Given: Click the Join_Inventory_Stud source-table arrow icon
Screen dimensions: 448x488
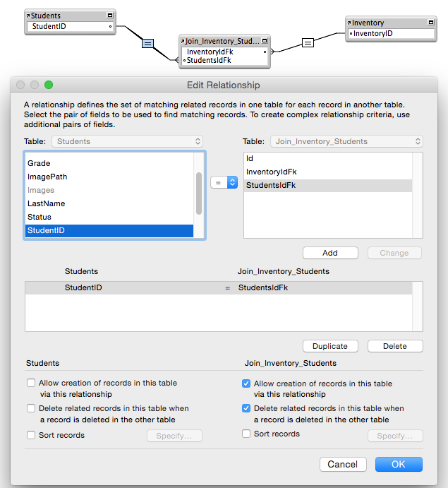Looking at the screenshot, I should [x=183, y=41].
